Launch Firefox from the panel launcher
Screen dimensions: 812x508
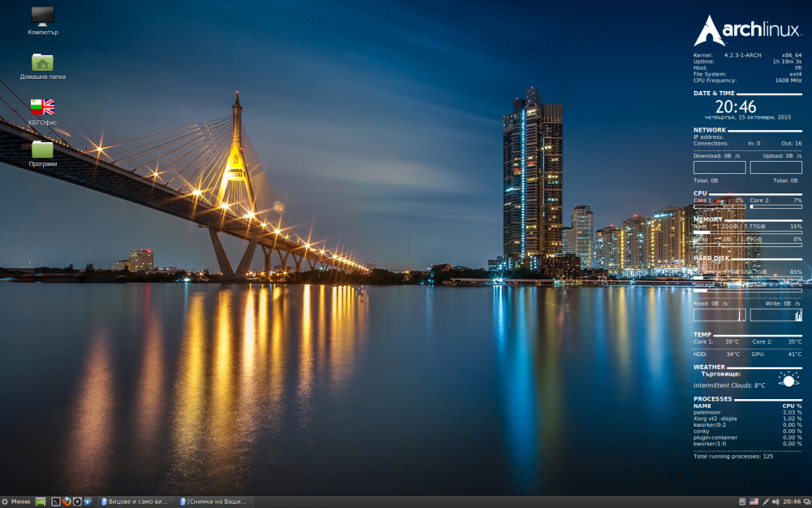(67, 501)
